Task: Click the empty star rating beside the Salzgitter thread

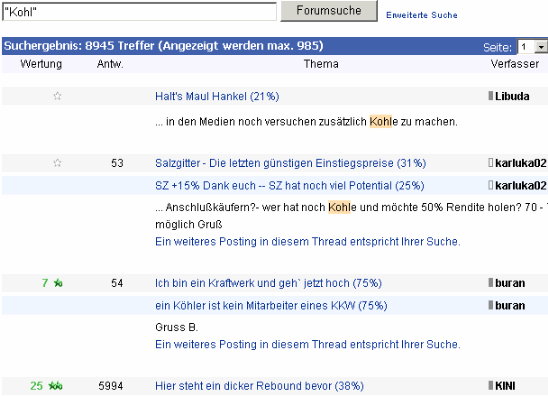Action: coord(57,163)
